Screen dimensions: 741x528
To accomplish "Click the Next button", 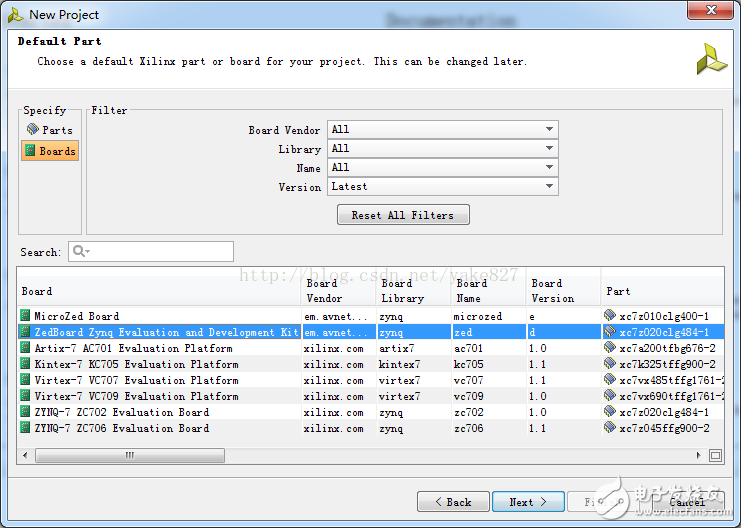I will pyautogui.click(x=527, y=502).
